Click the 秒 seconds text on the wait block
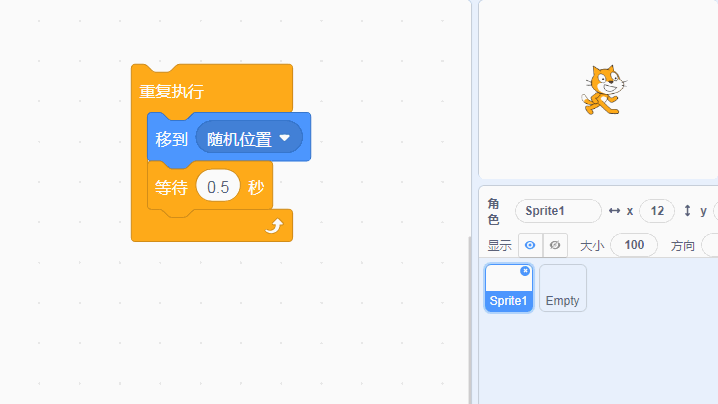Screen dimensions: 718x404 click(256, 187)
